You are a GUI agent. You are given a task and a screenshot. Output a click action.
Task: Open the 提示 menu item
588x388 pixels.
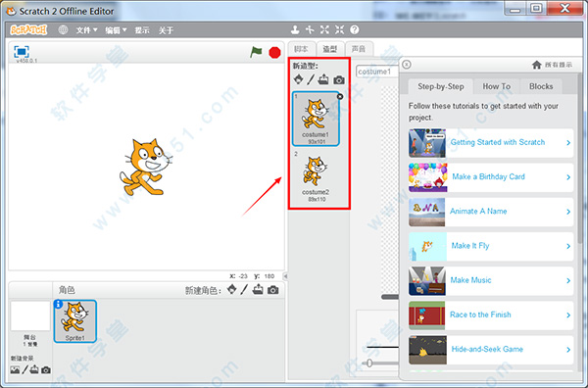[x=142, y=30]
